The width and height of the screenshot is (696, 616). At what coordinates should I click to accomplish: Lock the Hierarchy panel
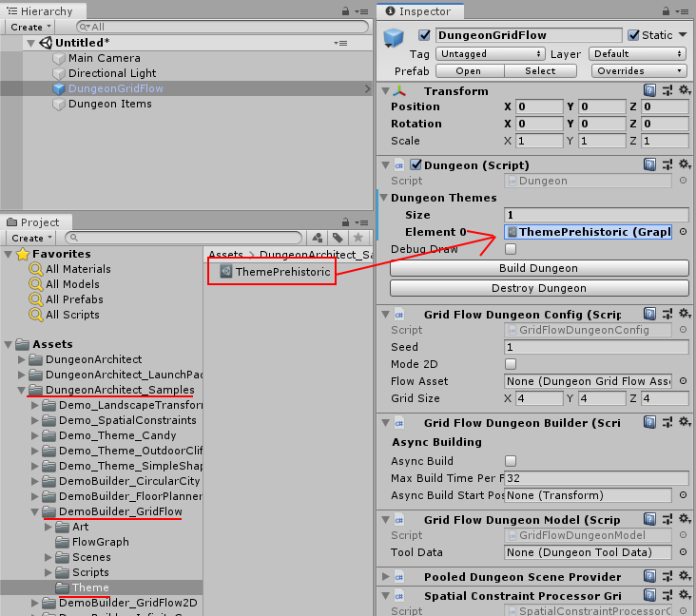pos(345,11)
